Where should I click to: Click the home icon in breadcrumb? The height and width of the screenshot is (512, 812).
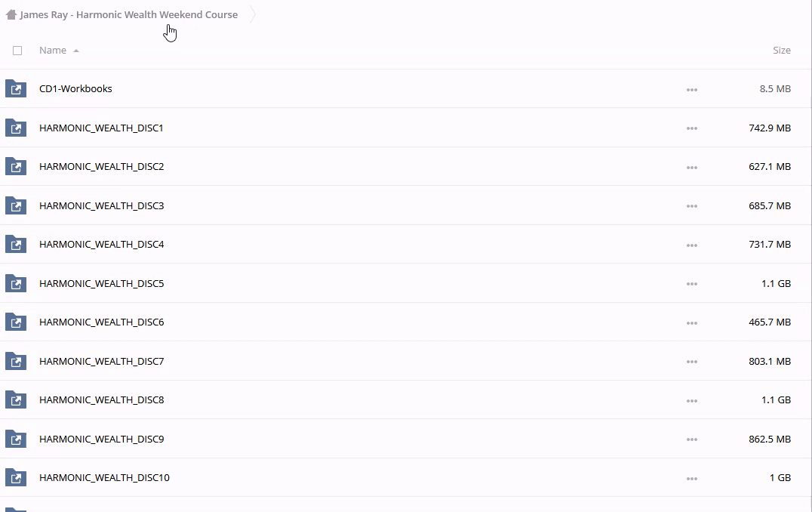[11, 14]
